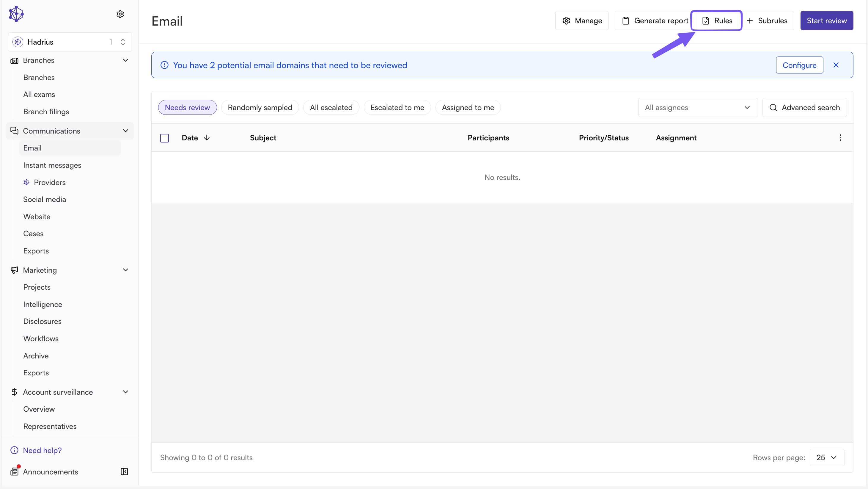Open the Rules button
Image resolution: width=868 pixels, height=489 pixels.
[716, 21]
